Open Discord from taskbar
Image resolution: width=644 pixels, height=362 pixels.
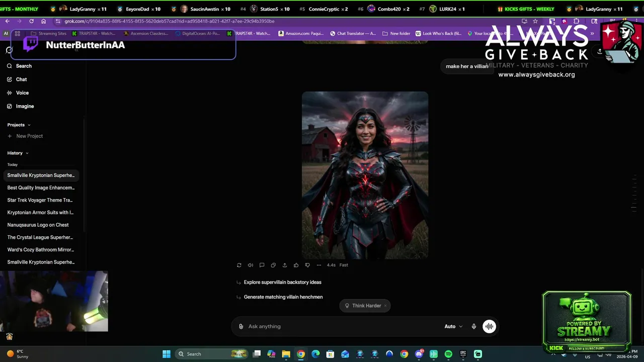(x=419, y=354)
